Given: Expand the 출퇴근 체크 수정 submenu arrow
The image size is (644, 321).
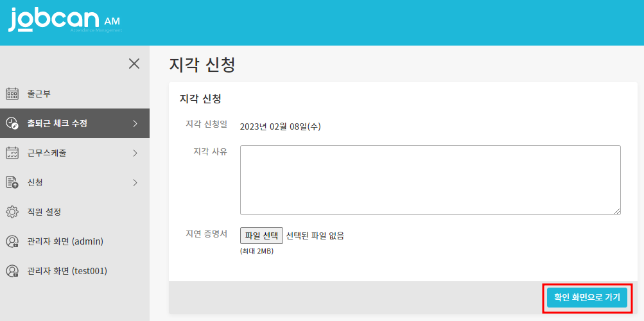Looking at the screenshot, I should point(135,123).
